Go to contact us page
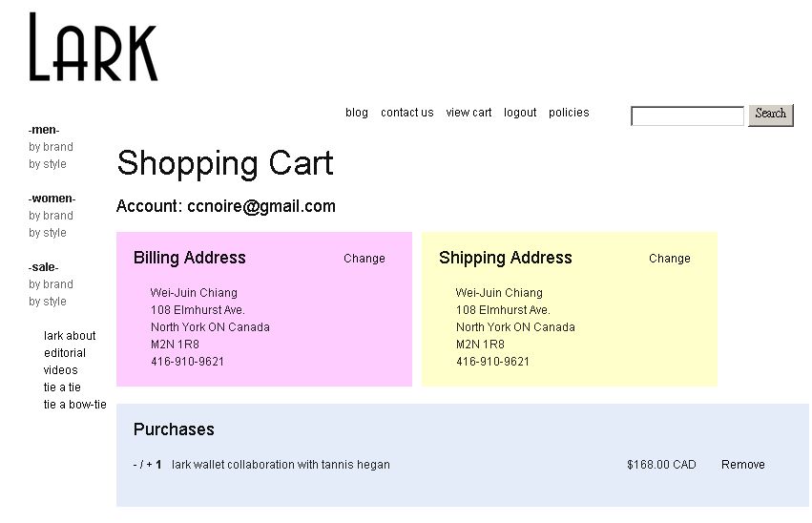 tap(407, 113)
